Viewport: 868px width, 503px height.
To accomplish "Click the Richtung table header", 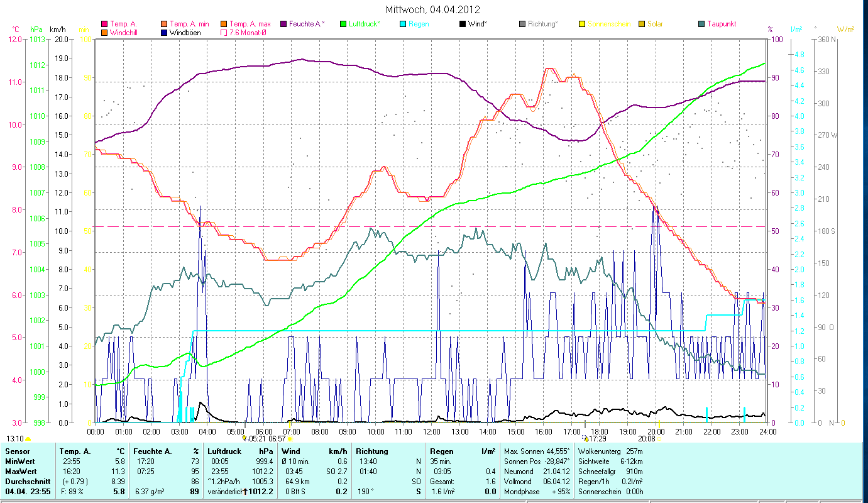I will coord(372,451).
